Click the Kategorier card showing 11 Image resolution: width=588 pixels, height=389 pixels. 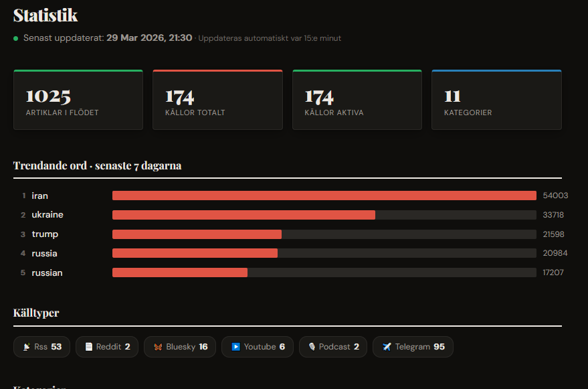(x=496, y=100)
